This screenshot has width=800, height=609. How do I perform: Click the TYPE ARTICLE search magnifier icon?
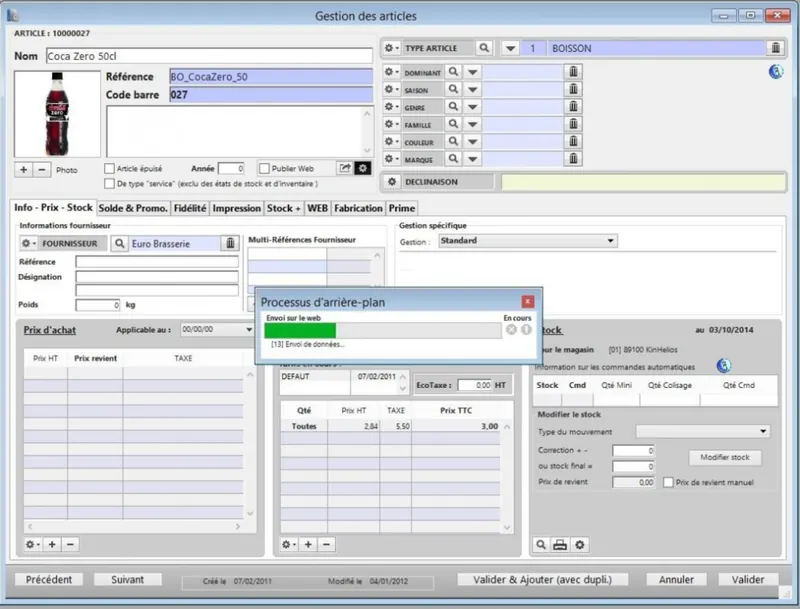pos(484,48)
